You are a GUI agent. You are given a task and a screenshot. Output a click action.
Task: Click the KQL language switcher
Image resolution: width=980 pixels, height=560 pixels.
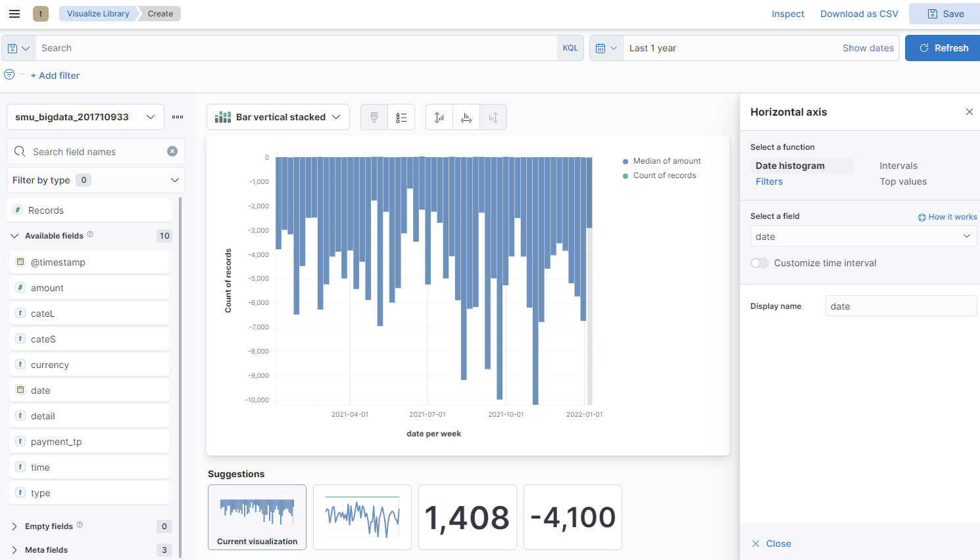tap(570, 48)
